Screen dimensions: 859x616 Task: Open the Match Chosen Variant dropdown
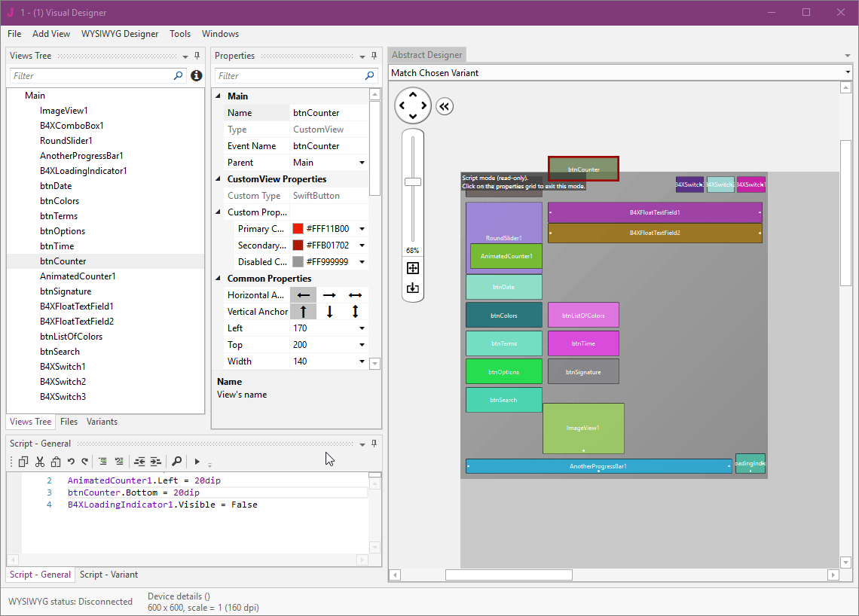848,73
